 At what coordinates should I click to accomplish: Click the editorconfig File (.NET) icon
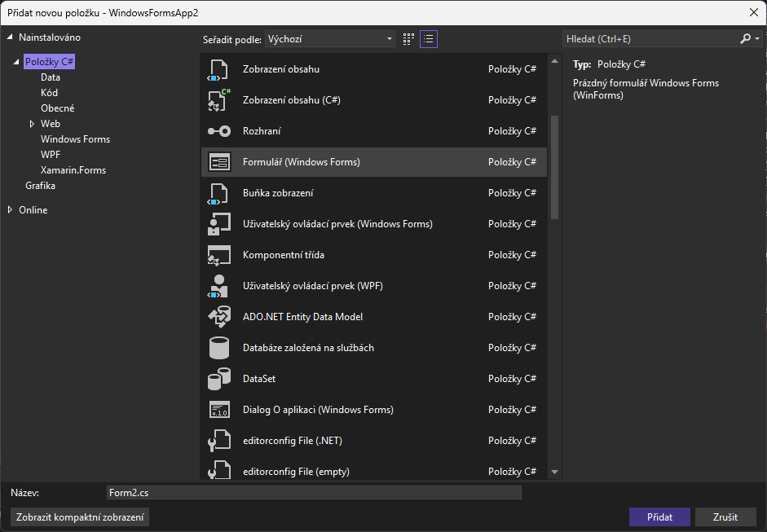[x=219, y=441]
